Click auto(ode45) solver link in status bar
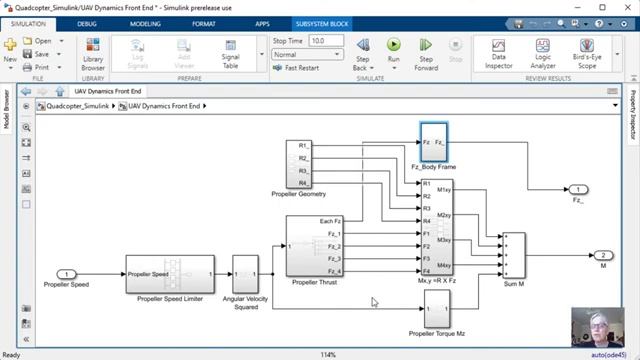This screenshot has height=360, width=640. (609, 355)
